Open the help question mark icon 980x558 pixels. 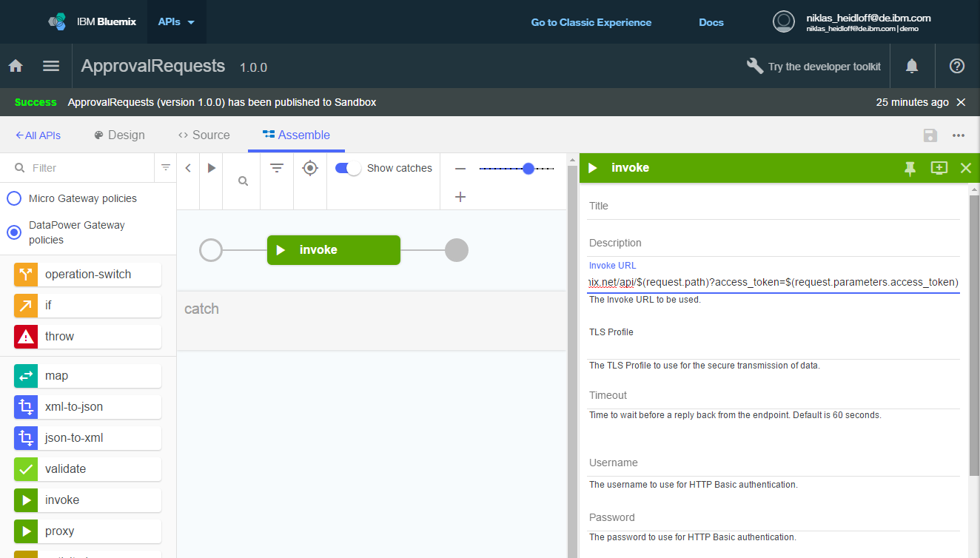957,66
